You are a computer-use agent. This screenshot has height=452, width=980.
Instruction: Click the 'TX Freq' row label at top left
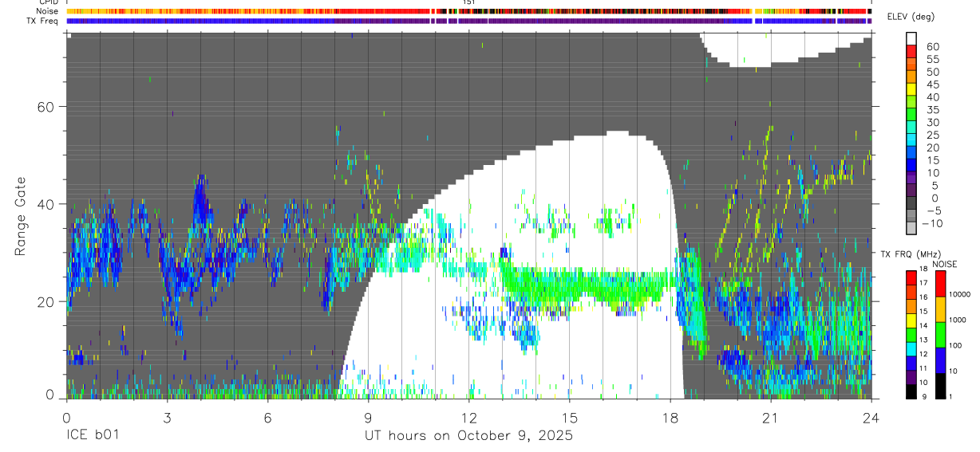click(x=44, y=20)
